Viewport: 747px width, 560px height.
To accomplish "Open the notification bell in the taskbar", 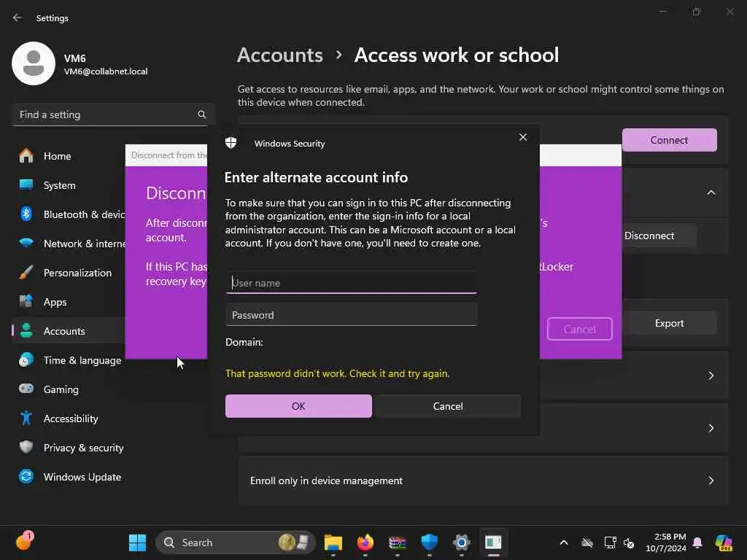I will [x=697, y=542].
